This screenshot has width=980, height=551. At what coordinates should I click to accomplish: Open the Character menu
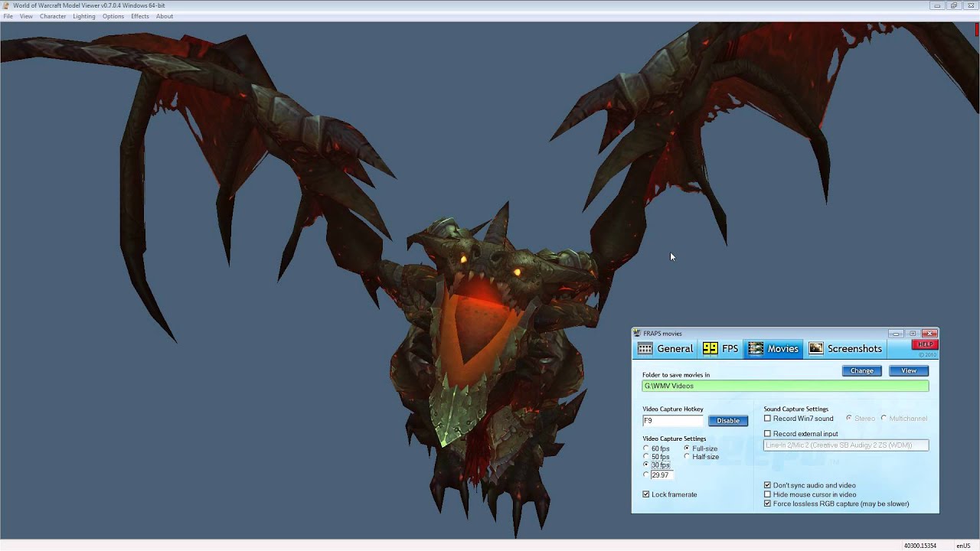[x=53, y=16]
